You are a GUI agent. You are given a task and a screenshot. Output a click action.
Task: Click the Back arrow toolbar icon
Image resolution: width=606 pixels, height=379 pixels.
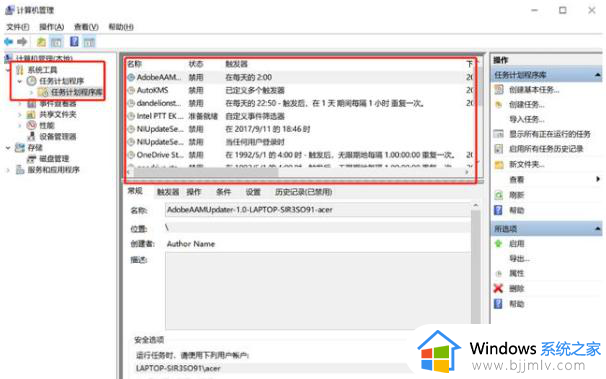9,41
